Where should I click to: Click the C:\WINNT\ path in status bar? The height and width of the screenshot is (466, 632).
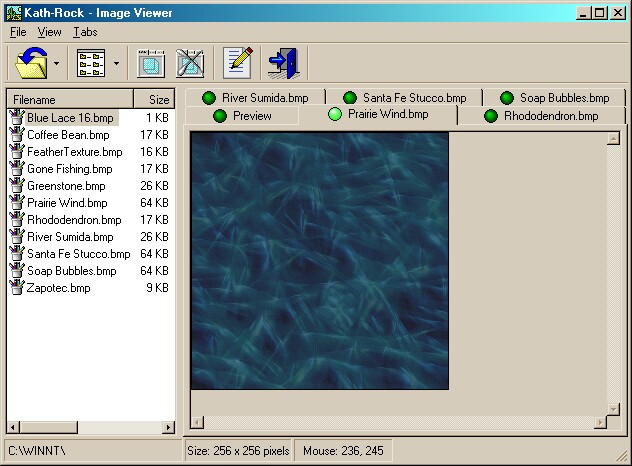click(x=37, y=450)
